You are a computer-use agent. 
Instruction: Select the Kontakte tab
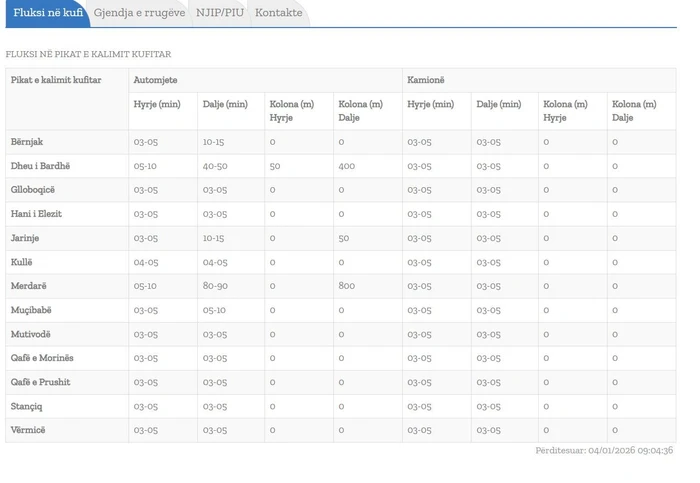coord(278,13)
